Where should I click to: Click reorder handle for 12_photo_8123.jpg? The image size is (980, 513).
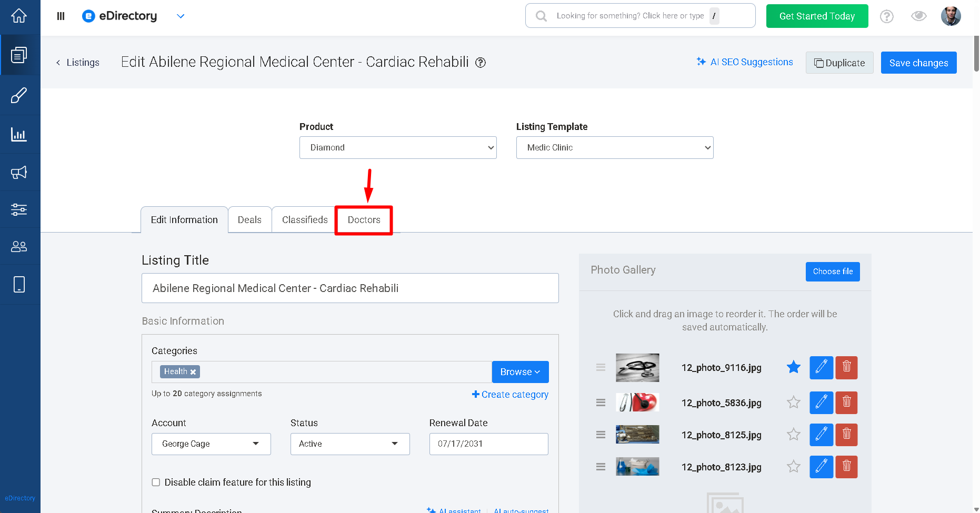(x=601, y=467)
